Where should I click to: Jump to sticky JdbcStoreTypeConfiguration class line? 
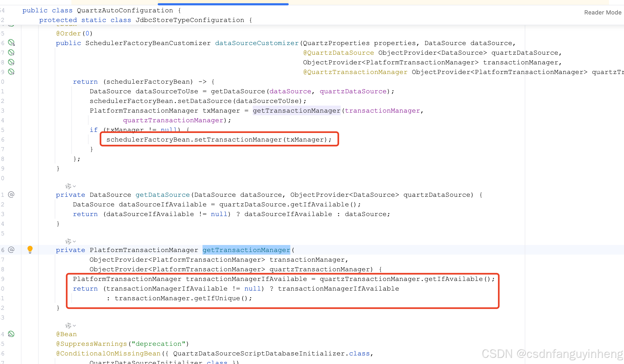(x=190, y=20)
